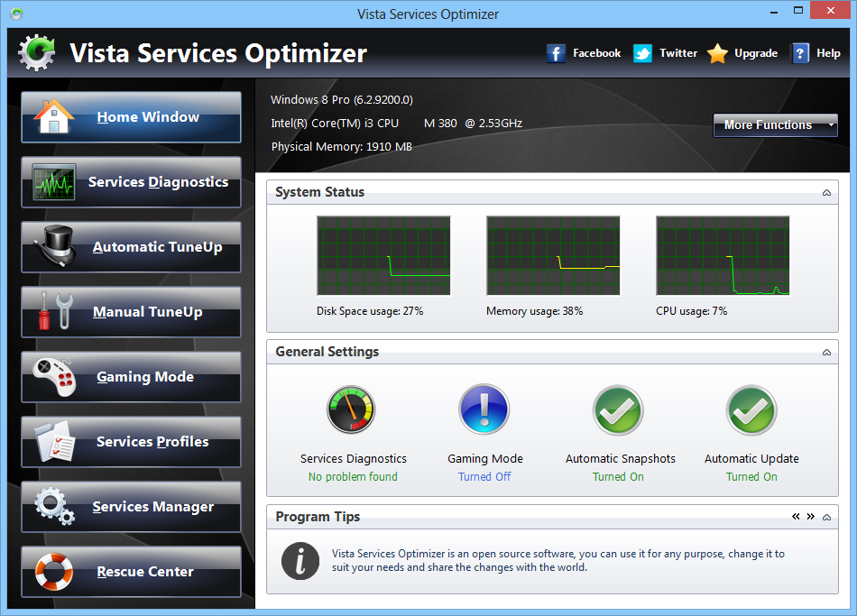857x616 pixels.
Task: Open the Rescue Center button
Action: (131, 572)
